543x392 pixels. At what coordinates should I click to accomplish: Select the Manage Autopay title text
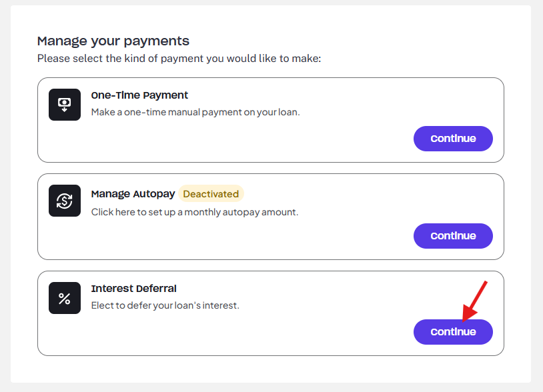[x=133, y=194]
